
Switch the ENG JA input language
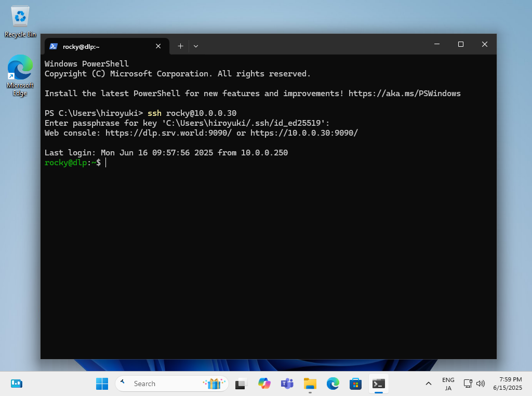(x=448, y=384)
